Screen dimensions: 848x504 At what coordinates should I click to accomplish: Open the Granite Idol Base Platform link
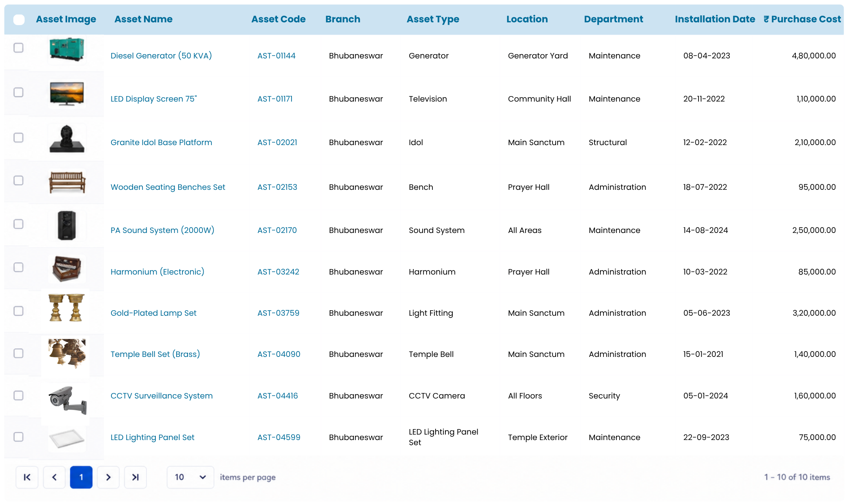coord(161,142)
